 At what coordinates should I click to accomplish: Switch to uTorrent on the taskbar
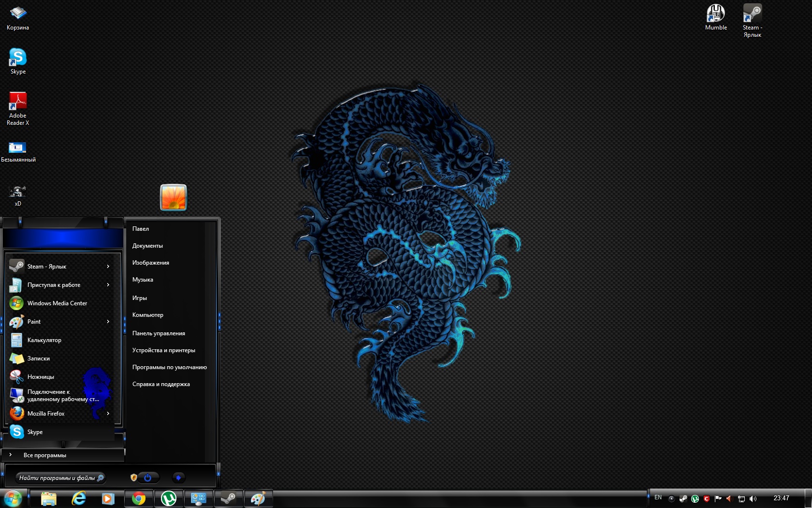coord(169,499)
